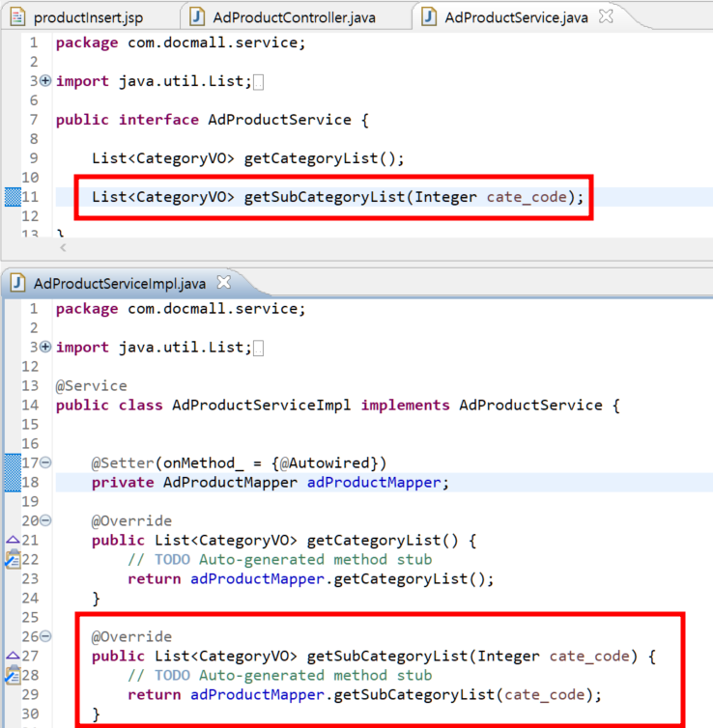Image resolution: width=713 pixels, height=728 pixels.
Task: Click scroll-left arrow of top editor scrollbar
Action: [x=63, y=247]
